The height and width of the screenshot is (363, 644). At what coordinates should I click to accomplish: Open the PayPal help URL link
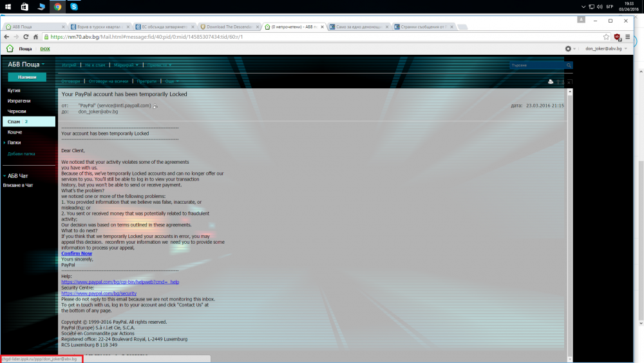pyautogui.click(x=120, y=282)
